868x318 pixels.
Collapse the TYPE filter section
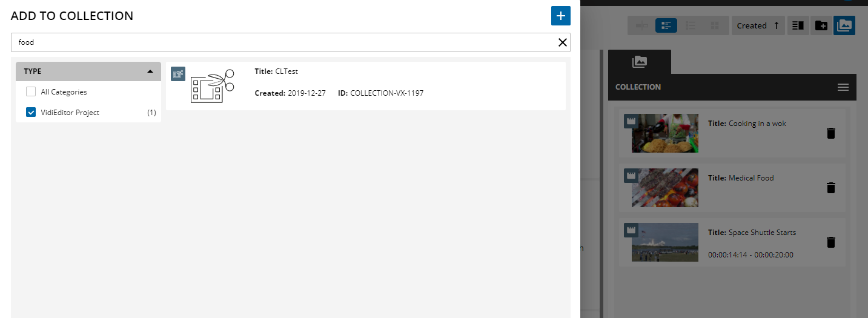click(x=150, y=71)
